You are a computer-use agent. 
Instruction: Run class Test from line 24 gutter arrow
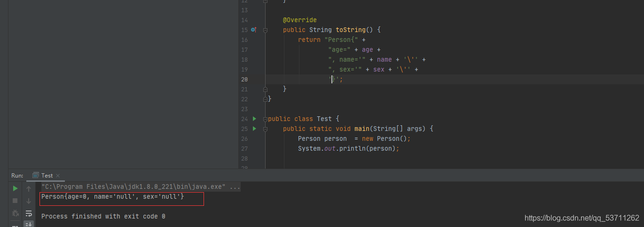point(254,119)
